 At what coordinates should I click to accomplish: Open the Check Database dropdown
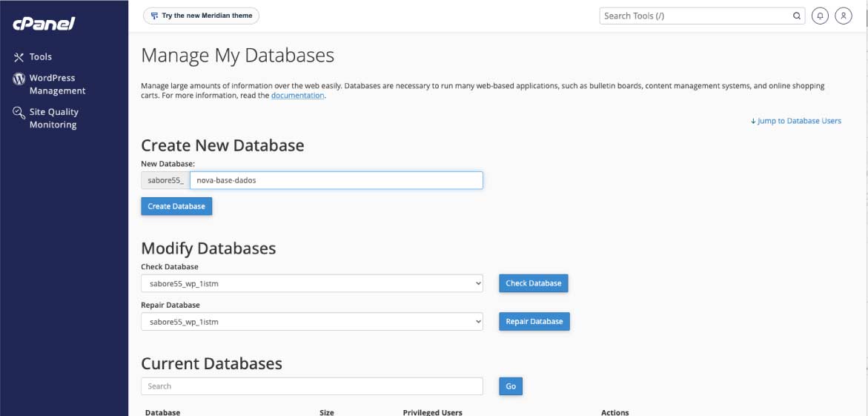click(x=311, y=283)
